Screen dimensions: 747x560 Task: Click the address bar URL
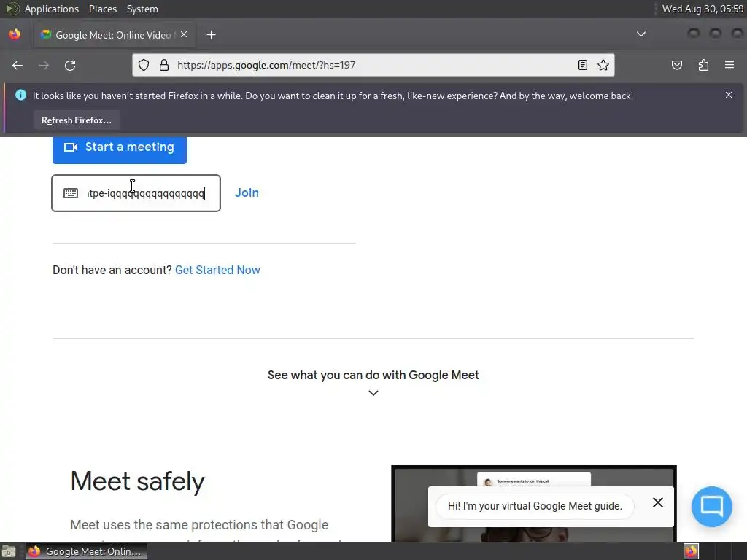267,65
